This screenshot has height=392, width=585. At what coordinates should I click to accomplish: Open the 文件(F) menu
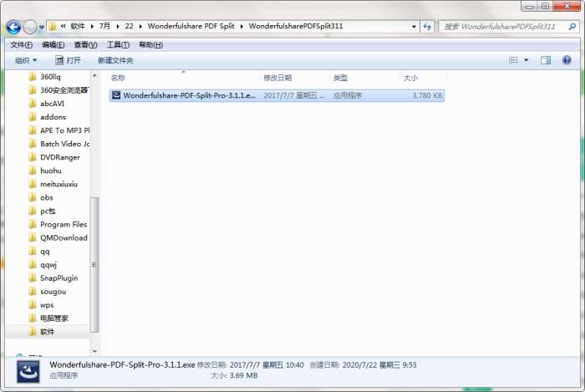pos(21,45)
